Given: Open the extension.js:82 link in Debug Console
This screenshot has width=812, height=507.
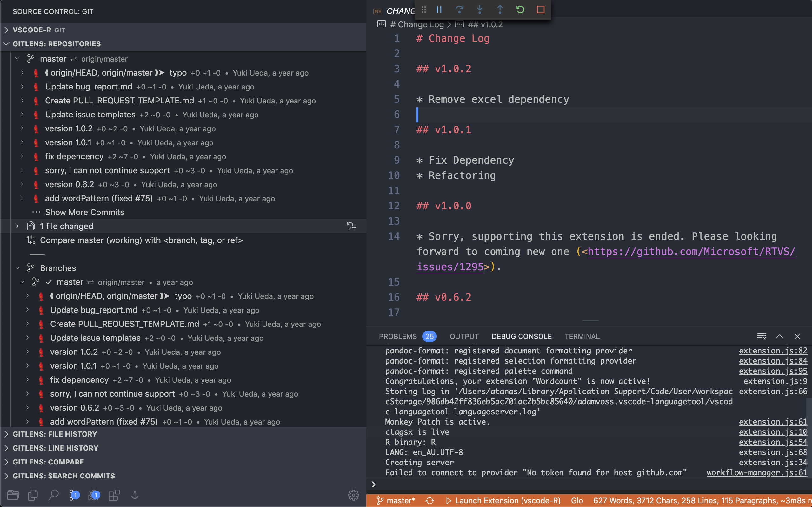Looking at the screenshot, I should [773, 351].
